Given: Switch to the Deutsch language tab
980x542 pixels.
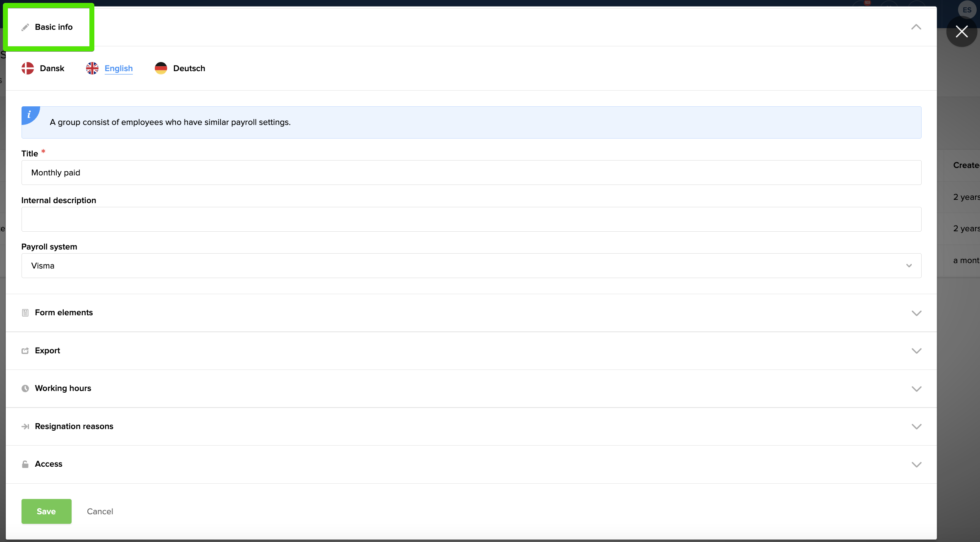Looking at the screenshot, I should click(189, 68).
